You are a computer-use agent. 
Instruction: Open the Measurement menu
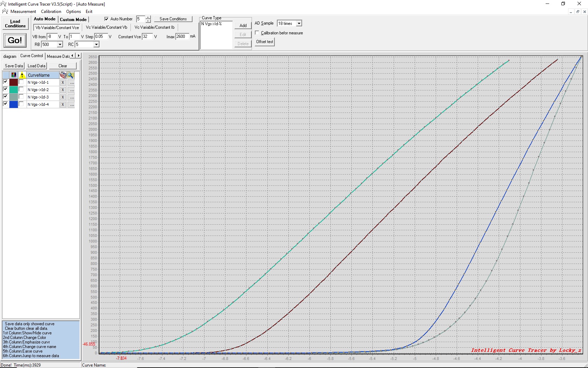(x=23, y=12)
